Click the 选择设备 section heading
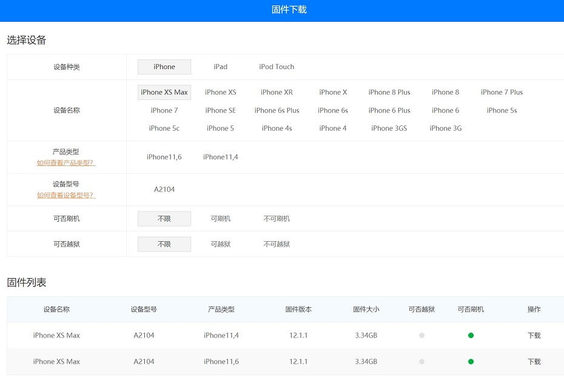 tap(26, 40)
